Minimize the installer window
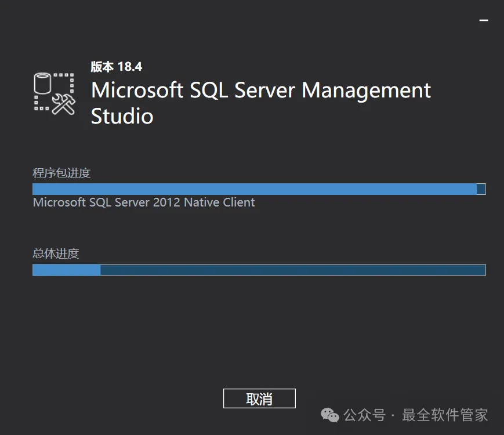 click(x=484, y=20)
